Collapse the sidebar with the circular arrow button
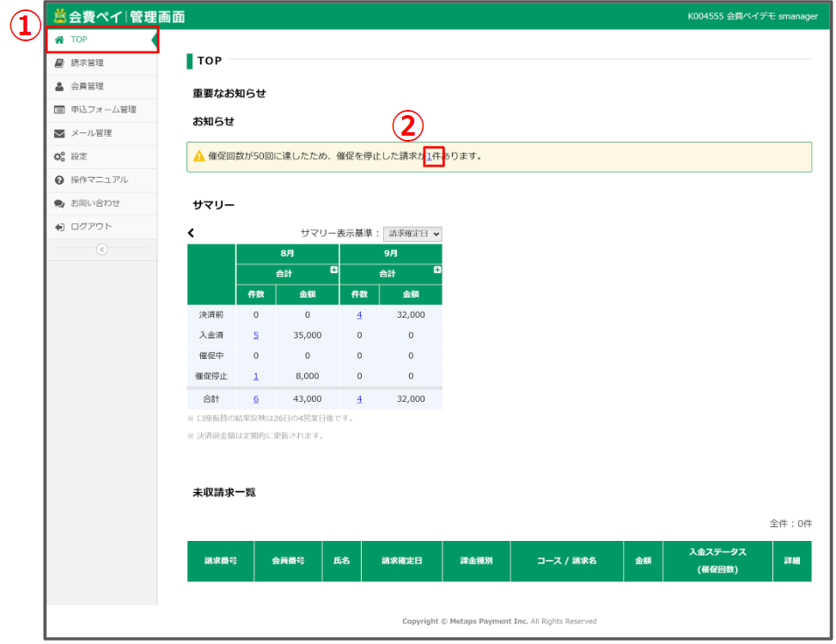The width and height of the screenshot is (836, 644). point(101,249)
